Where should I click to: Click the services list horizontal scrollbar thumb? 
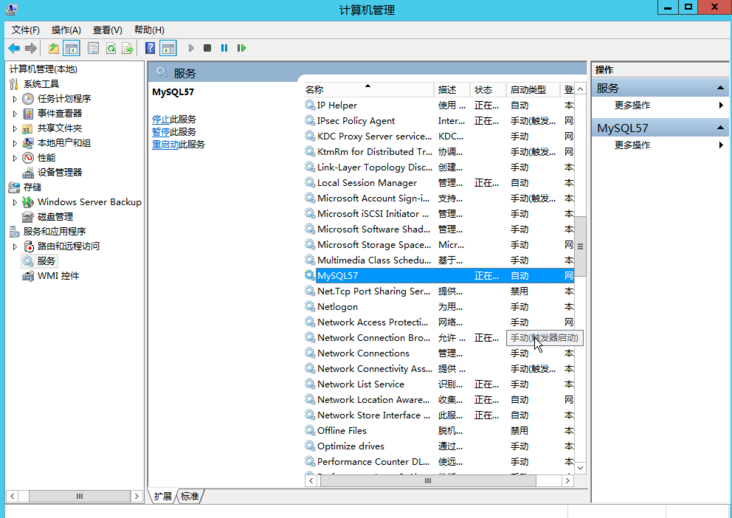click(428, 481)
